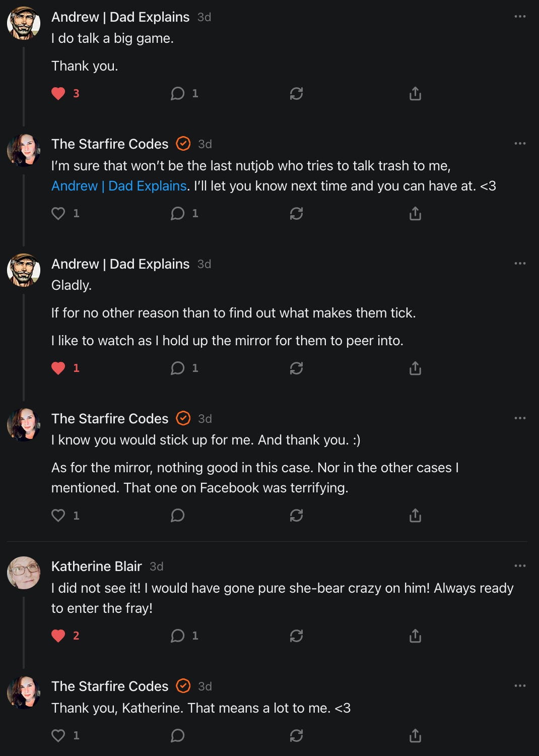539x756 pixels.
Task: Share Andrew's "Gladly" comment
Action: tap(415, 368)
